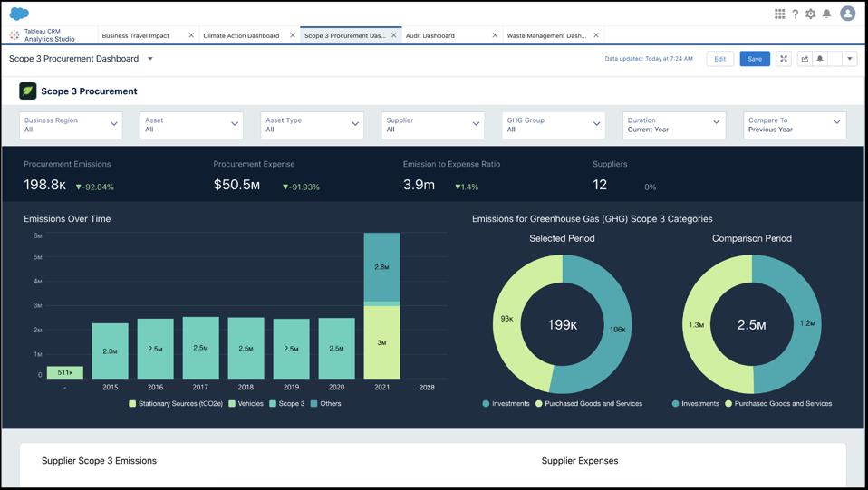Viewport: 868px width, 490px height.
Task: Click the dashboard subscription bell icon
Action: click(x=820, y=59)
